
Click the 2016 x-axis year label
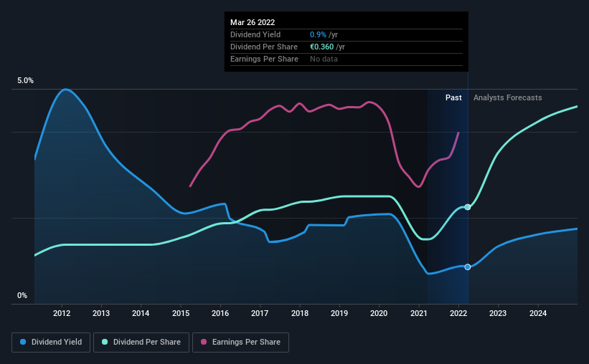[x=220, y=313]
